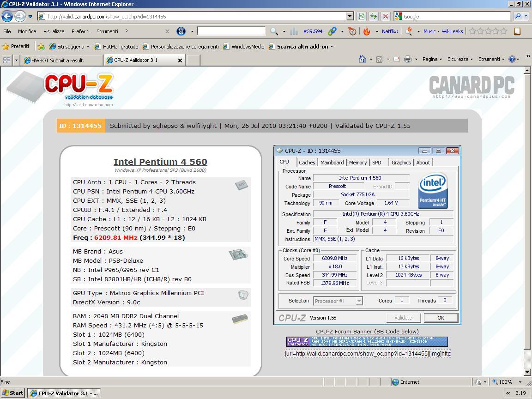Stop loading with the red X icon
The height and width of the screenshot is (399, 532).
(386, 16)
